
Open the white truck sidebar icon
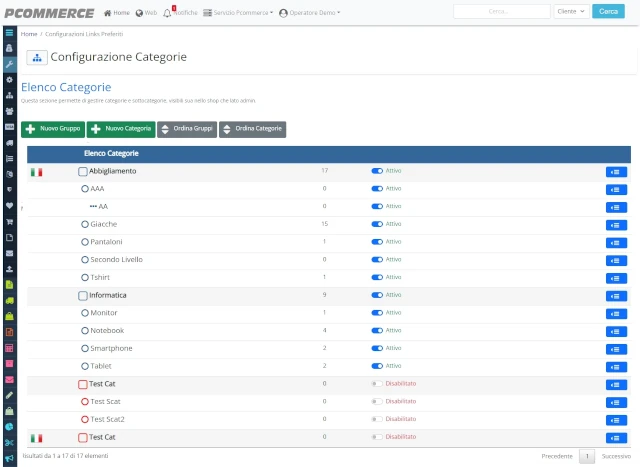[x=9, y=143]
